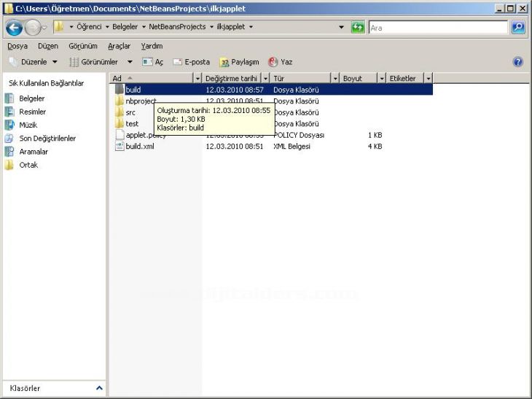This screenshot has width=532, height=399.
Task: Click the ilkjapplet breadcrumb
Action: point(231,27)
